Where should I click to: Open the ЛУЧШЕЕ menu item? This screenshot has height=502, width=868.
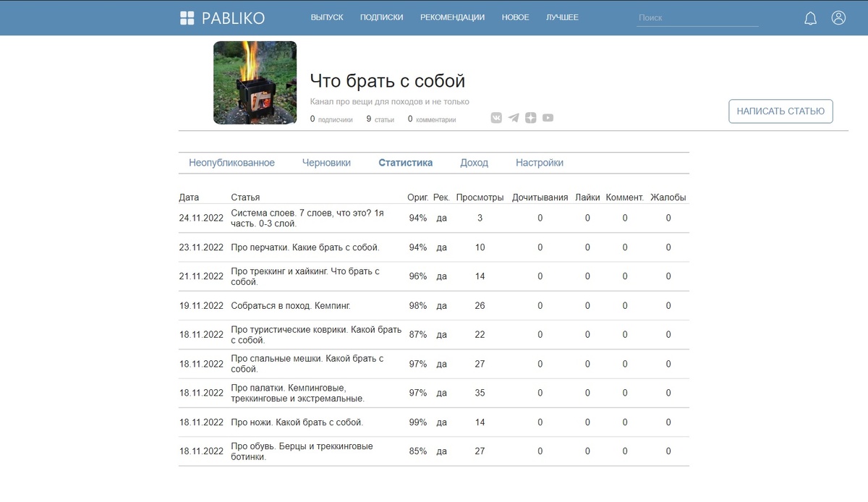[x=562, y=17]
